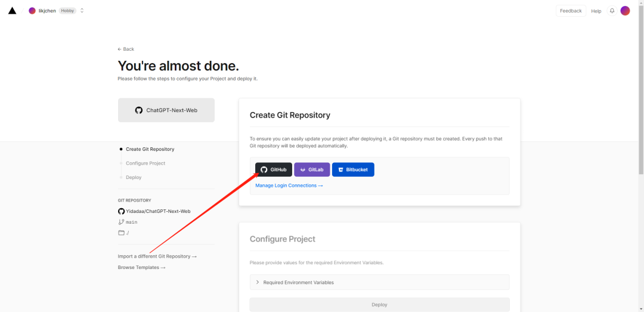644x312 pixels.
Task: Expand Required Environment Variables section
Action: [x=258, y=282]
